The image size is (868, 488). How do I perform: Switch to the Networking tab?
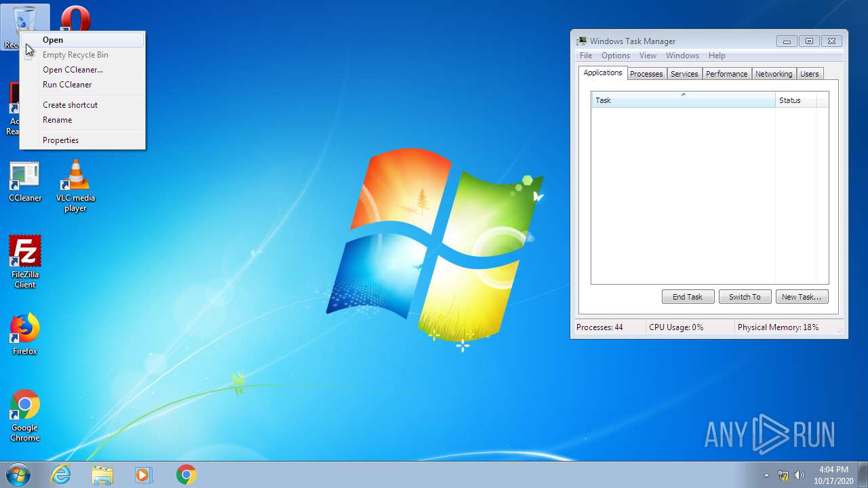[774, 74]
